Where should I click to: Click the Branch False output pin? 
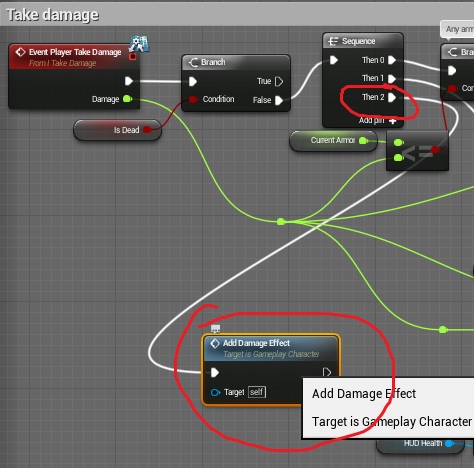pos(279,100)
